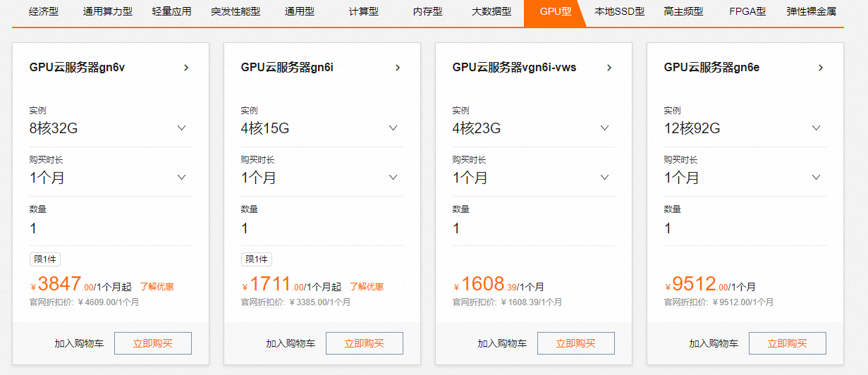Screen dimensions: 868x375
Task: Click 立即购买 for gn6v server
Action: [153, 343]
